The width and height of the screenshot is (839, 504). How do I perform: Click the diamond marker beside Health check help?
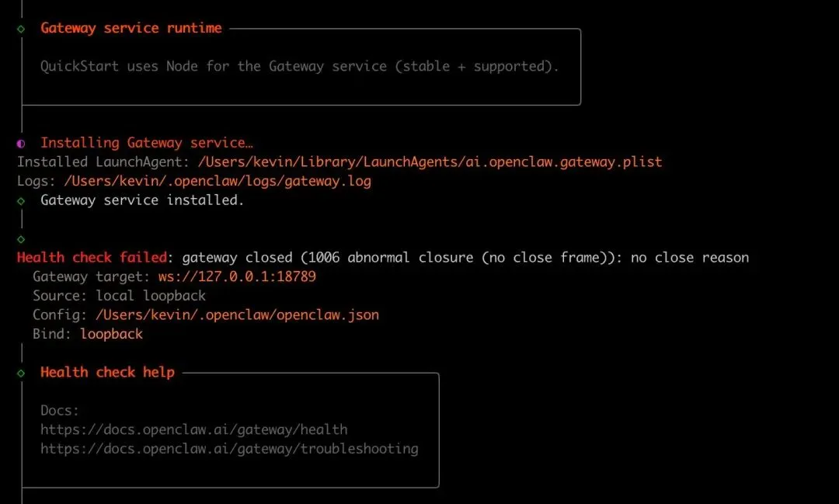pyautogui.click(x=21, y=374)
